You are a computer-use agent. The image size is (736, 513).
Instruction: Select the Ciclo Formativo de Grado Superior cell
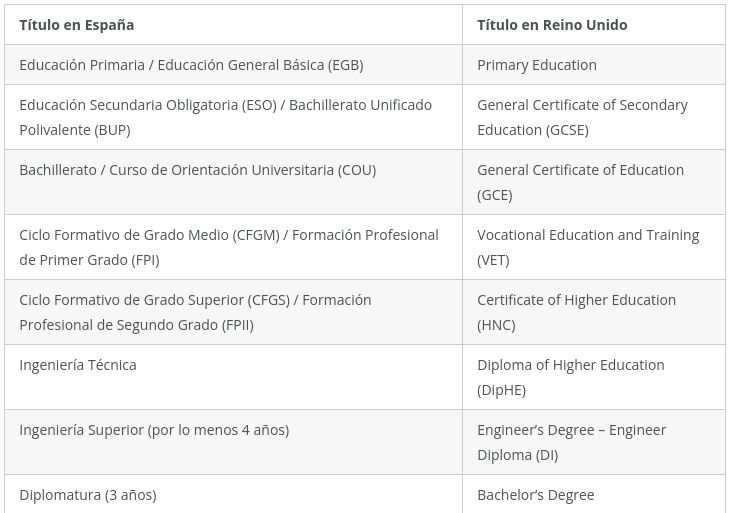click(195, 312)
